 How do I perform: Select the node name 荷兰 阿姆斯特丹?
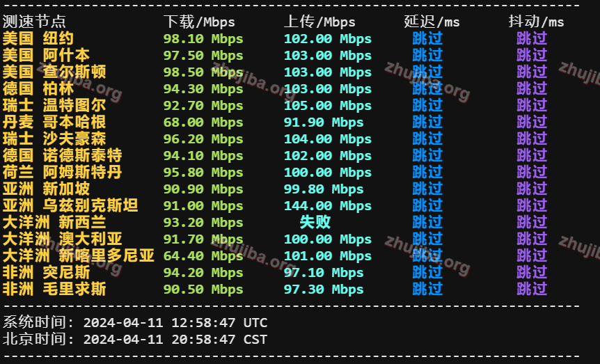(x=62, y=172)
